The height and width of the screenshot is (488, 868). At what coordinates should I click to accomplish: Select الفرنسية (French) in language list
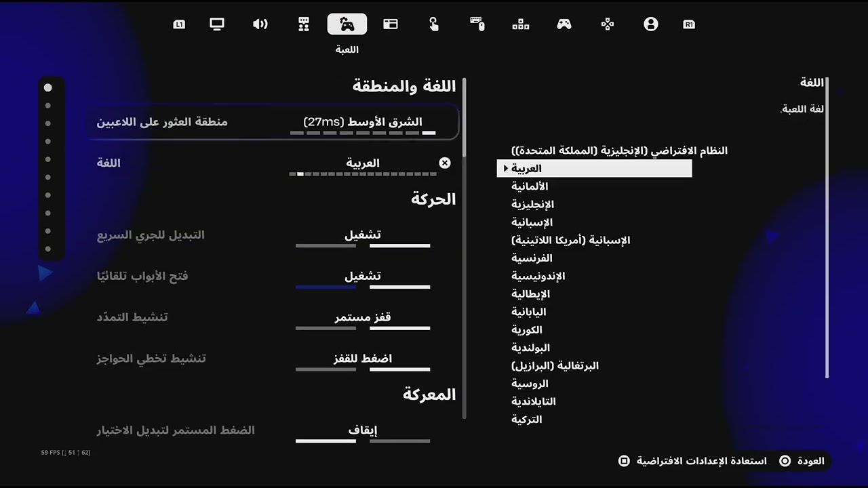click(x=532, y=258)
